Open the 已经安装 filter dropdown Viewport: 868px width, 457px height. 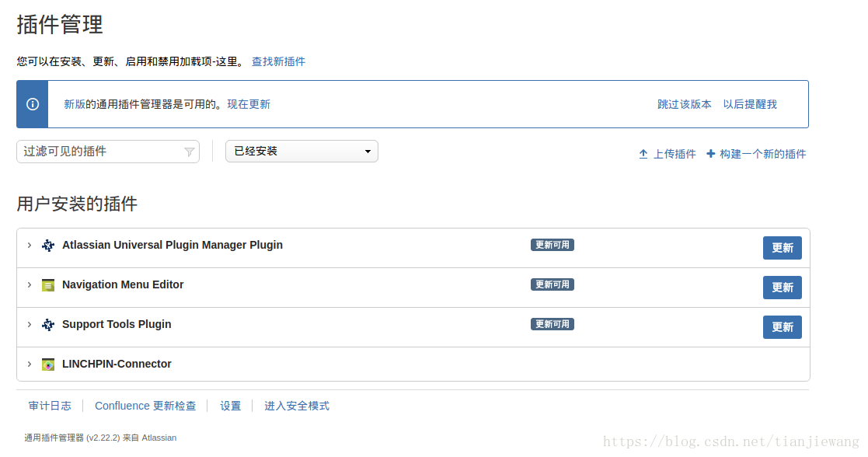302,152
